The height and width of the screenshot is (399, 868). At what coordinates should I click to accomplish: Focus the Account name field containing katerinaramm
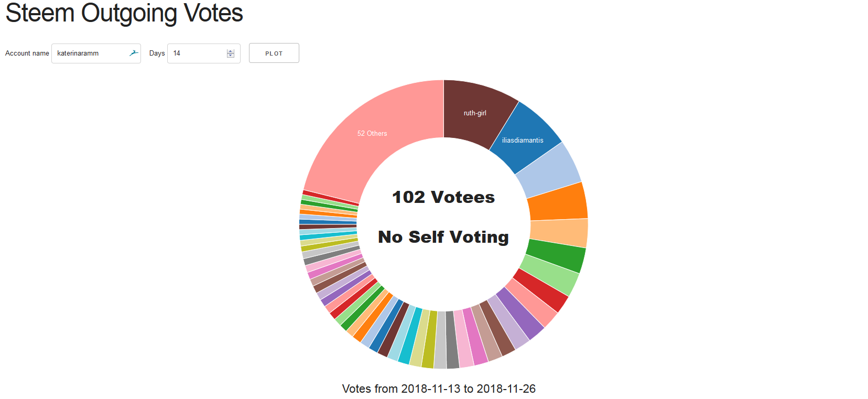(96, 53)
